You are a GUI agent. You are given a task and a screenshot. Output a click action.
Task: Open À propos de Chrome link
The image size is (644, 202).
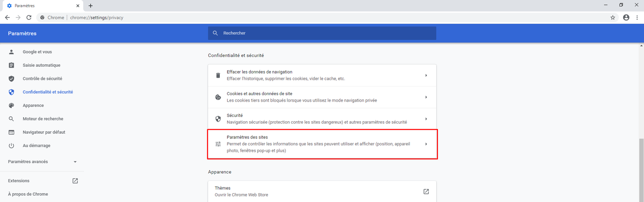click(28, 194)
